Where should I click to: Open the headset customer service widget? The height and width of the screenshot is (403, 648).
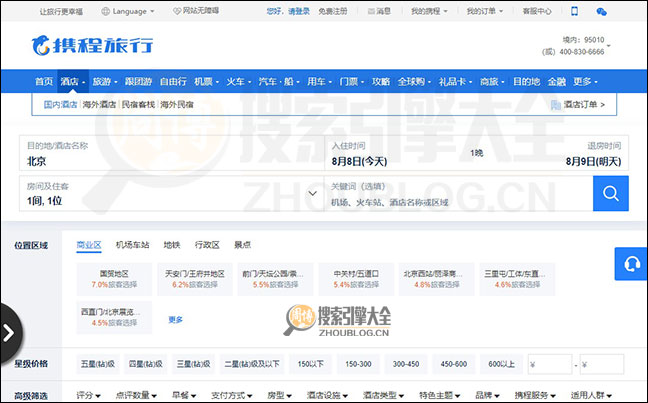click(x=632, y=264)
